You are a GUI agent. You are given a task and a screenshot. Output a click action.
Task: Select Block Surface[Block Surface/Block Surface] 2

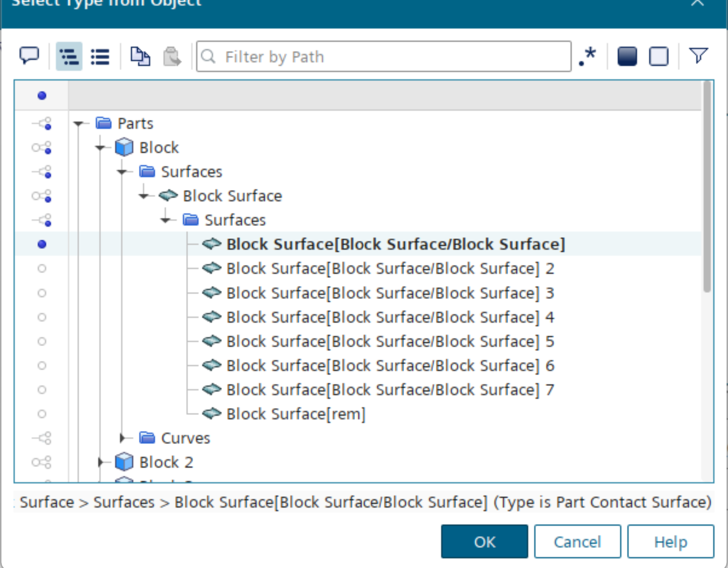pyautogui.click(x=390, y=268)
